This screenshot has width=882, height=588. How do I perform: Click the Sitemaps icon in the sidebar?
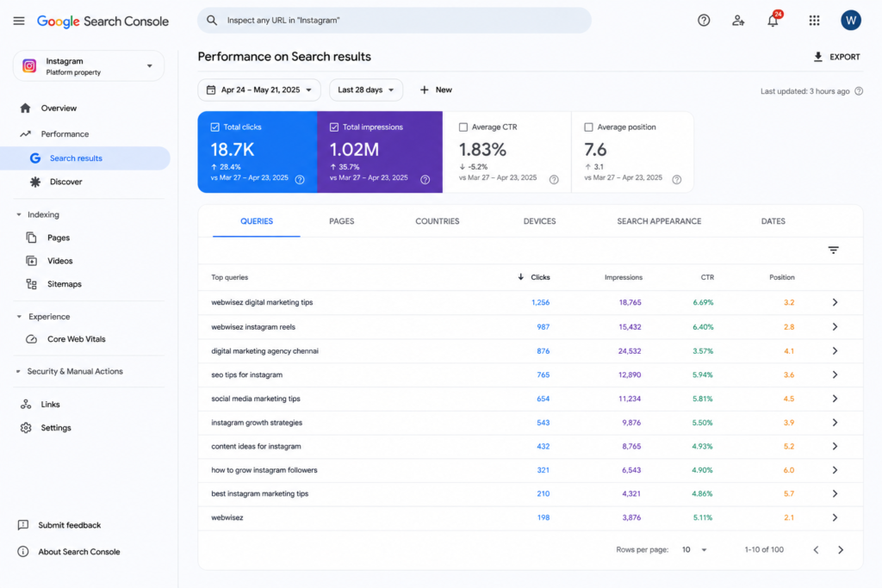[32, 284]
